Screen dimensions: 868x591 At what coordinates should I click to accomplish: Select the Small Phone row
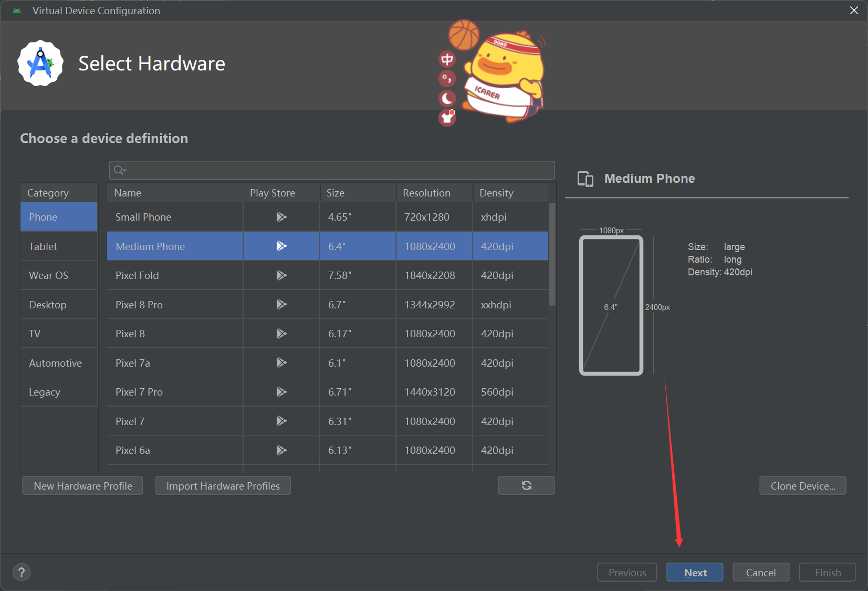point(328,217)
